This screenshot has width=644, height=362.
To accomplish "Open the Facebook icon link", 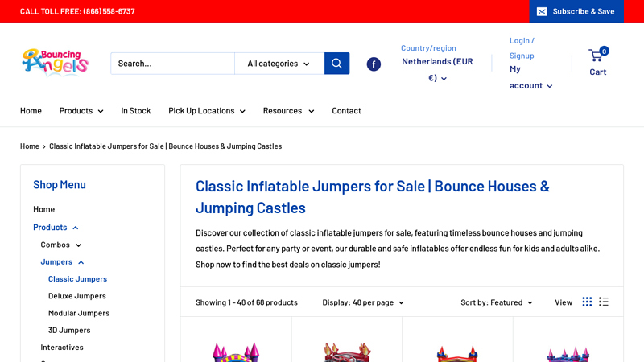I will (x=374, y=64).
